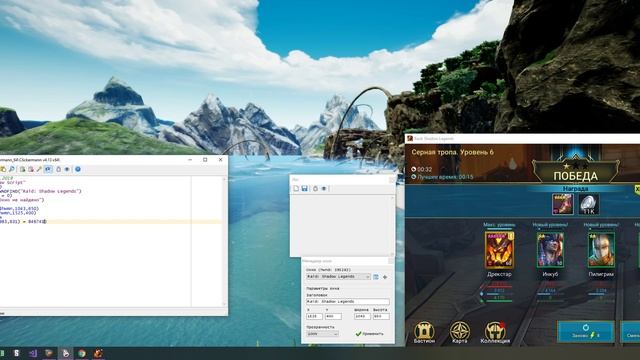This screenshot has height=360, width=640.
Task: Toggle the eye icon in Clickermann toolbar
Action: [67, 169]
